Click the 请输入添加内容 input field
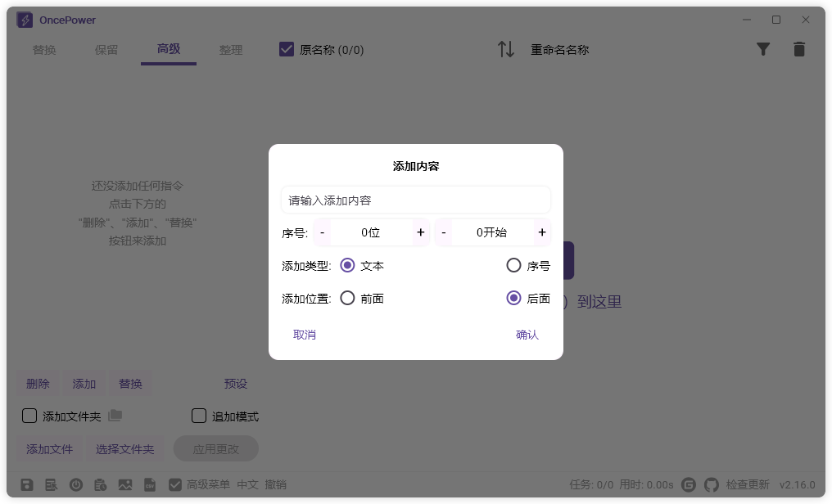The width and height of the screenshot is (832, 504). tap(415, 200)
